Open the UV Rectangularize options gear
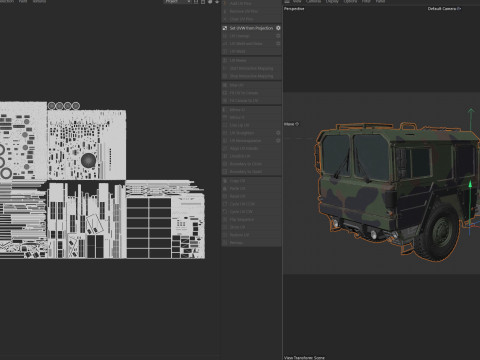 pyautogui.click(x=278, y=140)
